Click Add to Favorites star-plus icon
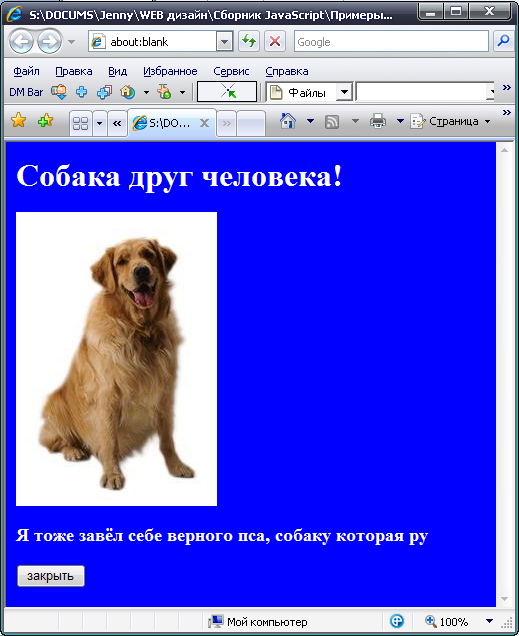This screenshot has height=636, width=519. click(45, 120)
